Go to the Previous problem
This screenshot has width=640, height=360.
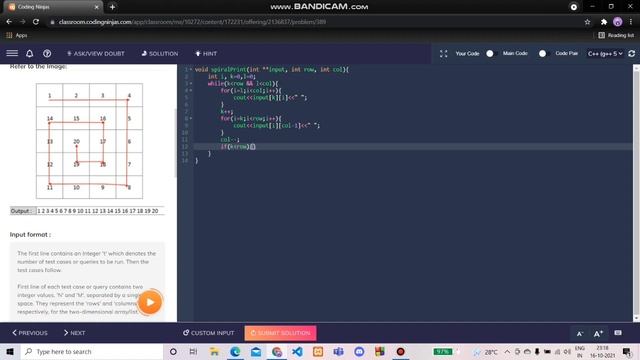click(29, 333)
